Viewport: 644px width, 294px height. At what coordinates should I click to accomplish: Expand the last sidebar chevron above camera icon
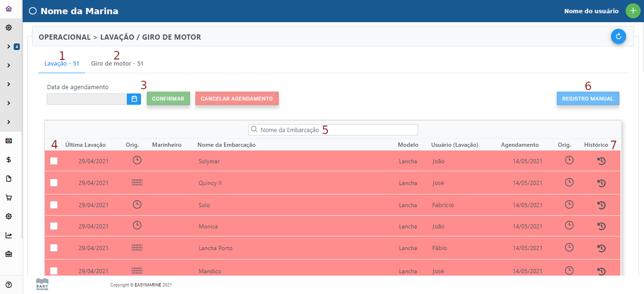pyautogui.click(x=8, y=122)
